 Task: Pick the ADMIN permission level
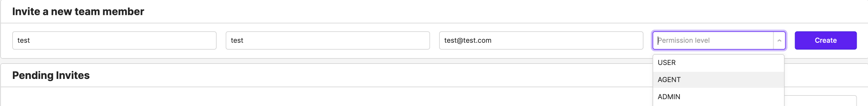(x=718, y=97)
